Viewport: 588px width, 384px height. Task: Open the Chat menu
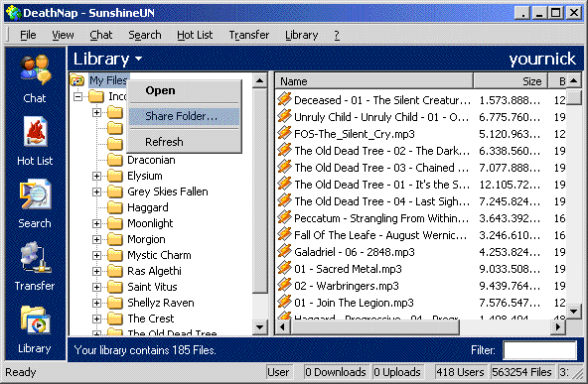(x=101, y=35)
